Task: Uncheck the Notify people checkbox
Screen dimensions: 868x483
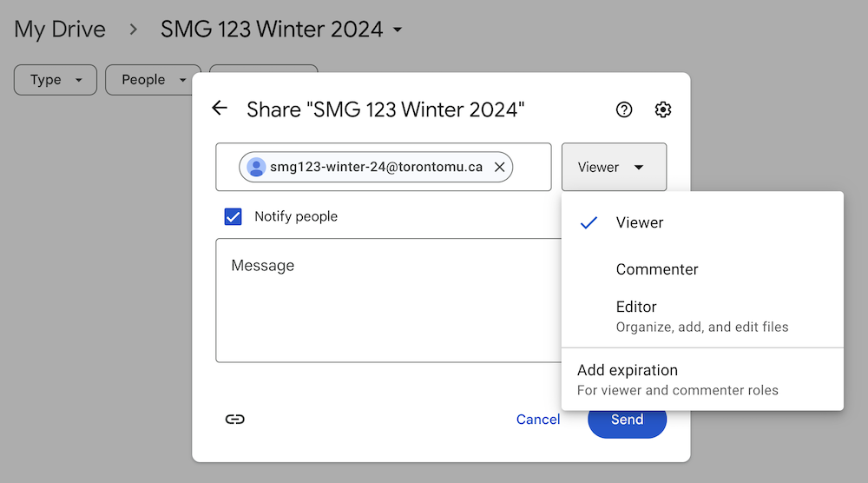Action: tap(233, 216)
